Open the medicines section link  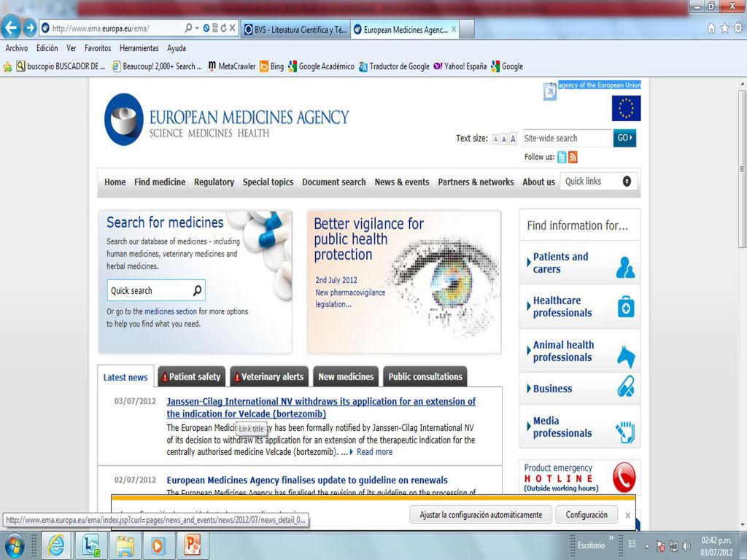(x=171, y=311)
